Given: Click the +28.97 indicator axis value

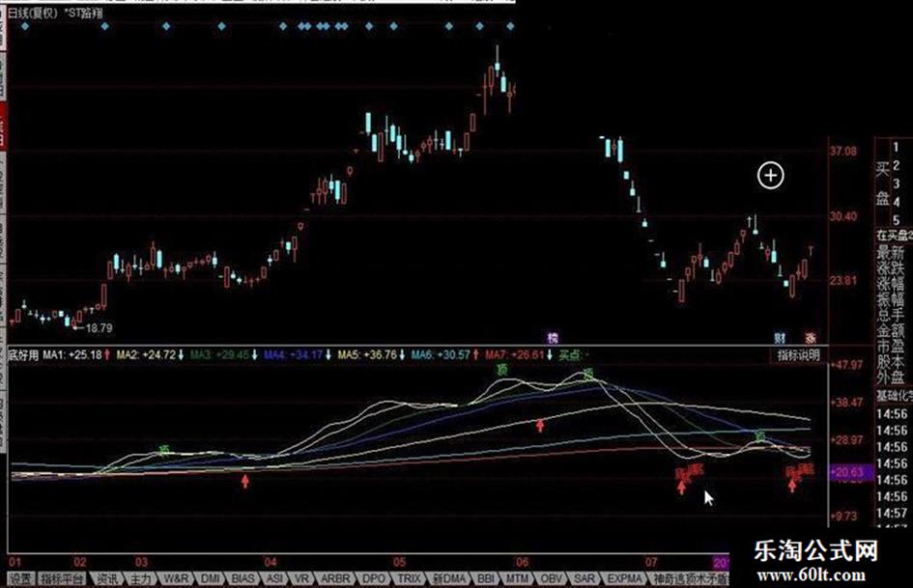Looking at the screenshot, I should pos(846,440).
